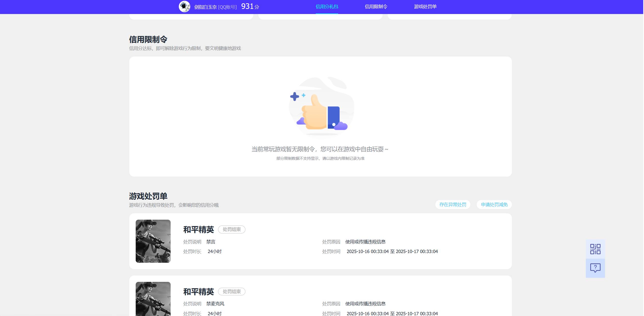Click the 禁言 punishment description
This screenshot has width=644, height=316.
[x=211, y=242]
